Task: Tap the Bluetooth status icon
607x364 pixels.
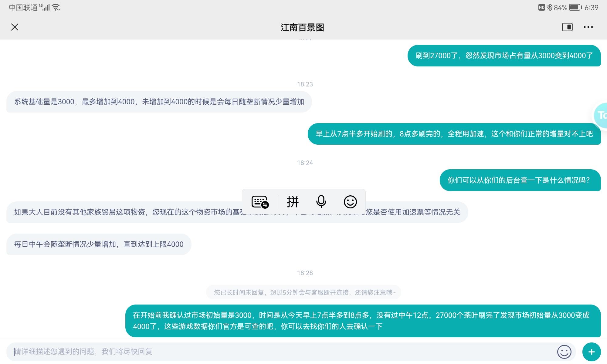Action: tap(550, 8)
